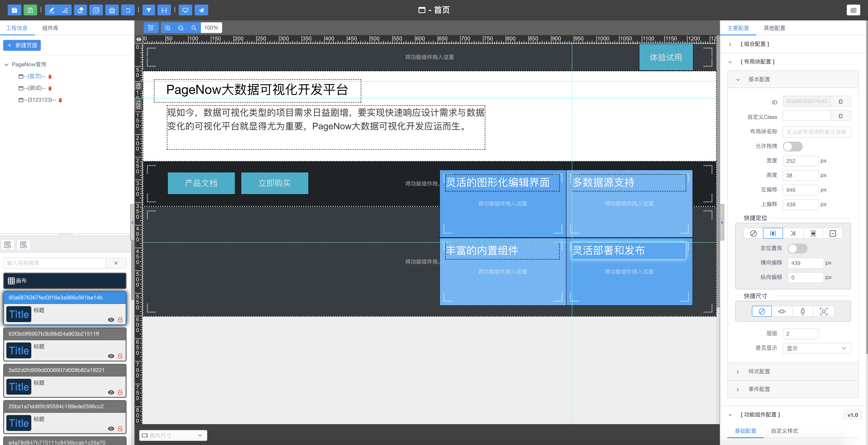Click the monitor preview icon

(x=185, y=10)
